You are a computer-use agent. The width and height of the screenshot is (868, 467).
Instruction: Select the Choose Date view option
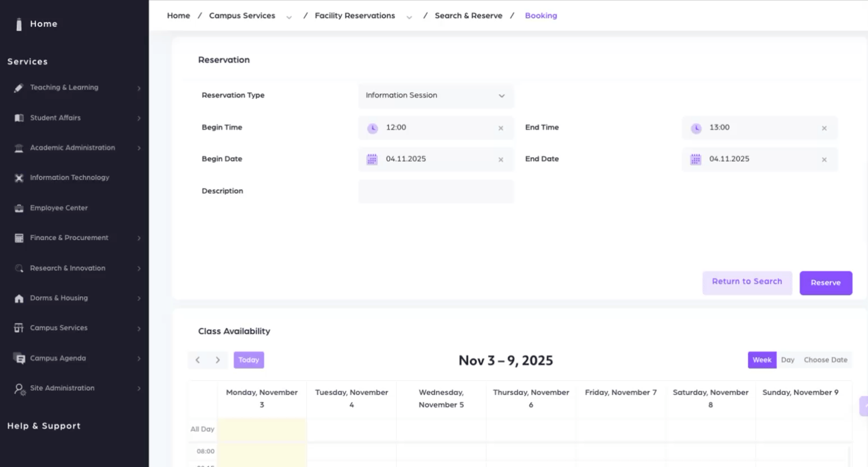coord(825,360)
